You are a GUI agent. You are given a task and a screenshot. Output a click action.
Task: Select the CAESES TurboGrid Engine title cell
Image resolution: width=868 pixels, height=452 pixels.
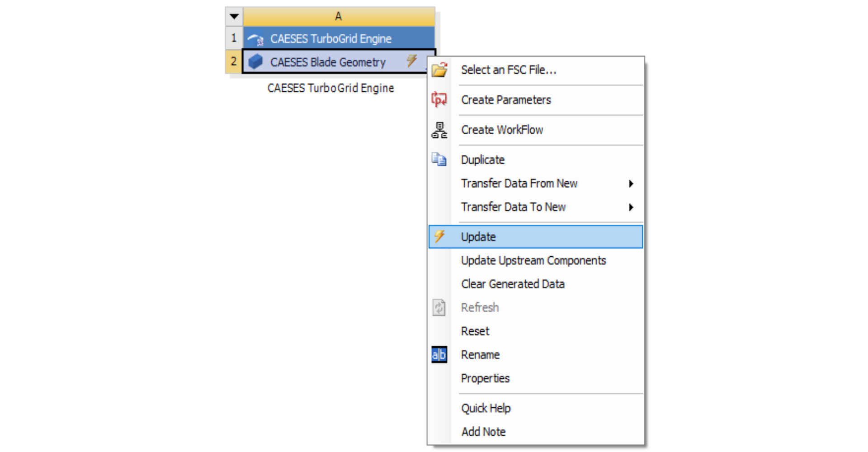[339, 38]
